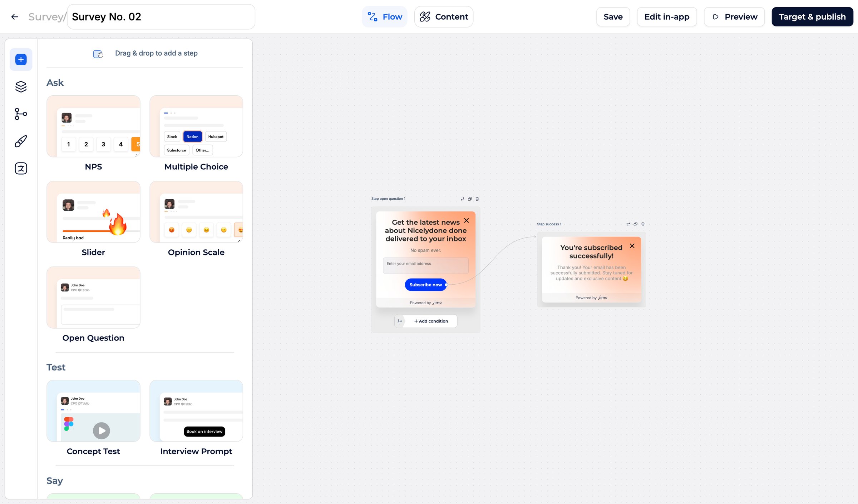
Task: Delete Step open question 1
Action: [477, 199]
